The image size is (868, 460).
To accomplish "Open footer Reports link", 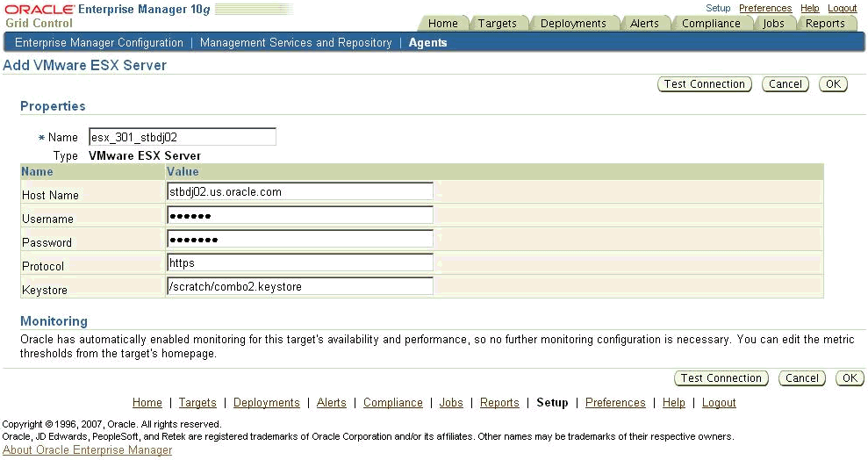I will point(499,402).
